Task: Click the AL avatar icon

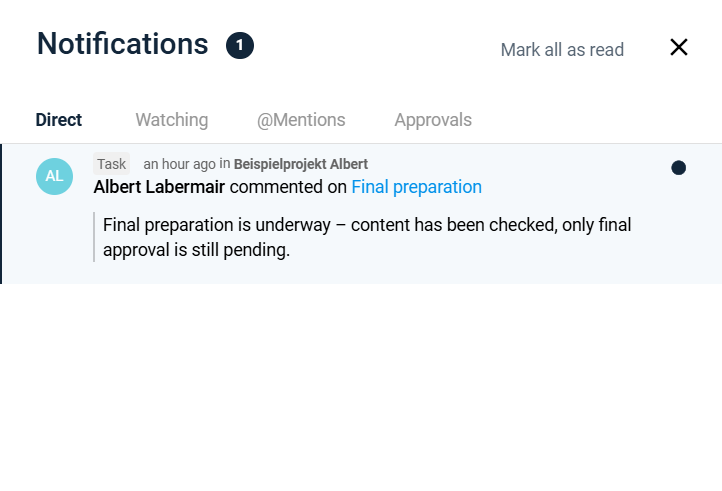Action: (54, 176)
